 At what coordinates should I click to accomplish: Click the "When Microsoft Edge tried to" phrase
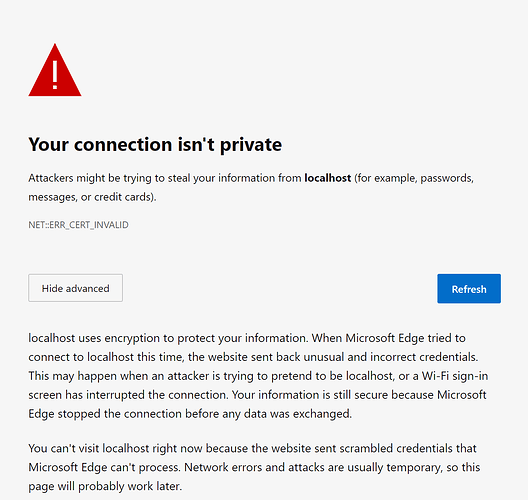pyautogui.click(x=389, y=338)
